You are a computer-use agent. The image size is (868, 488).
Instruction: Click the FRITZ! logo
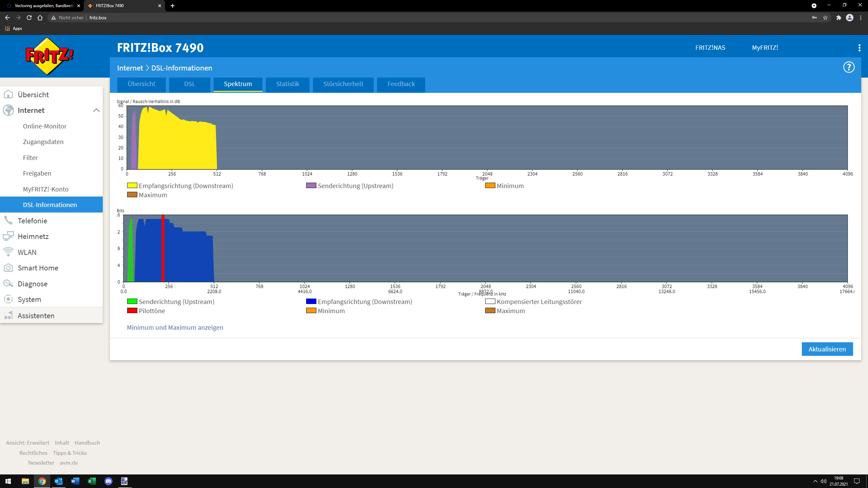point(50,56)
